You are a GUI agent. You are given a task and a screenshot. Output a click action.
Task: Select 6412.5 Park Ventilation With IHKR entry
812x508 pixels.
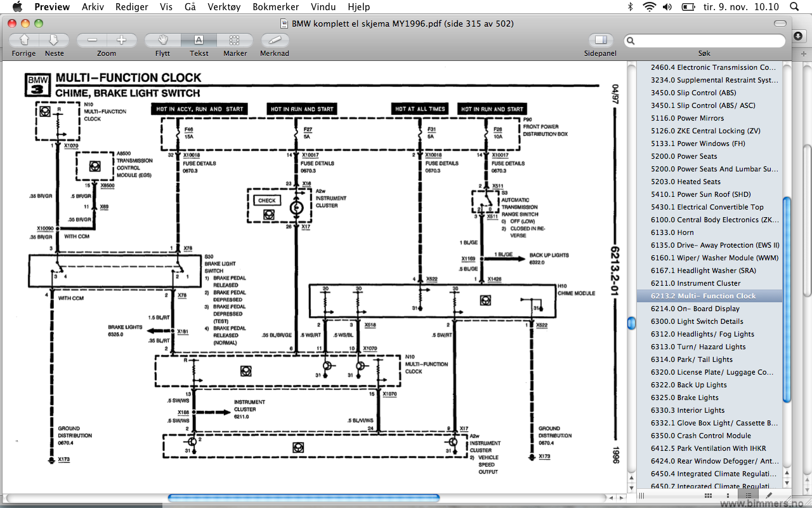pos(710,448)
